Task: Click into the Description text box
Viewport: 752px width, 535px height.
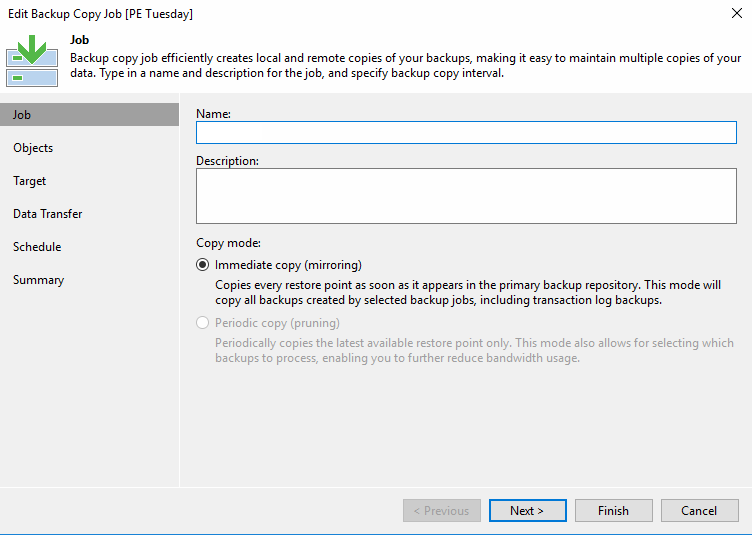Action: [x=466, y=196]
